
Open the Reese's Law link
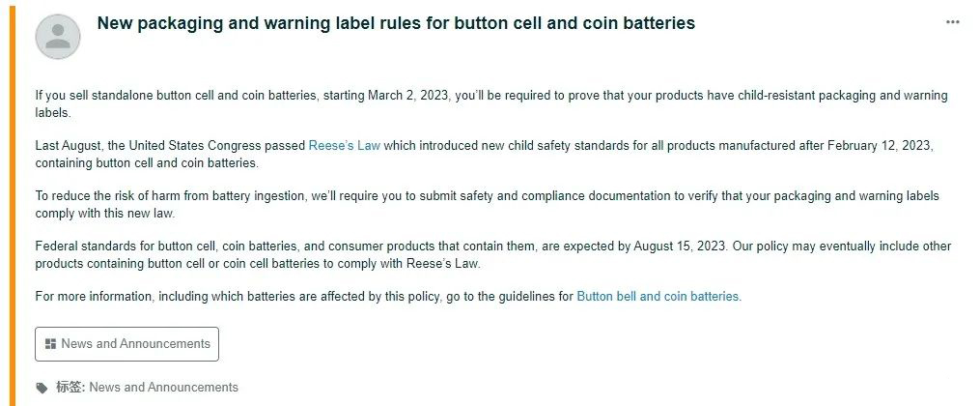tap(344, 146)
